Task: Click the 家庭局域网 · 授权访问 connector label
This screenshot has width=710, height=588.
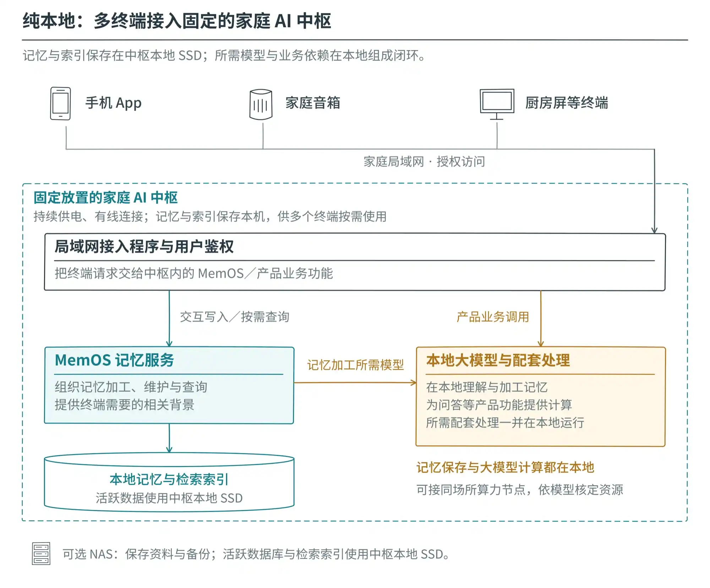Action: 424,162
